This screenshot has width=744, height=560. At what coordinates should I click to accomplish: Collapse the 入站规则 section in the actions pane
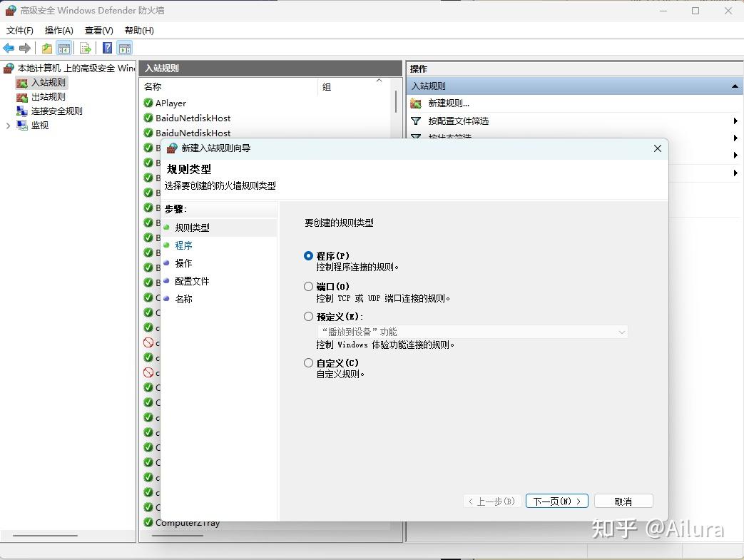735,86
